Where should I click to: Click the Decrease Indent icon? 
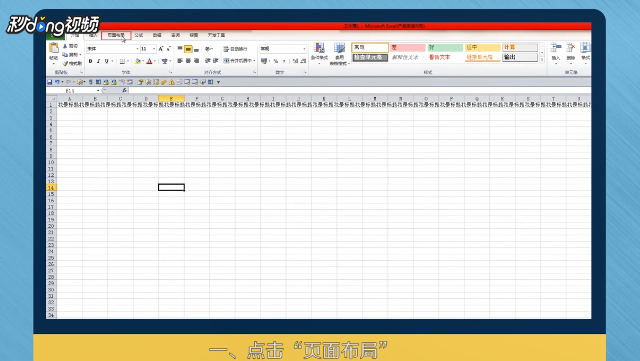[208, 61]
